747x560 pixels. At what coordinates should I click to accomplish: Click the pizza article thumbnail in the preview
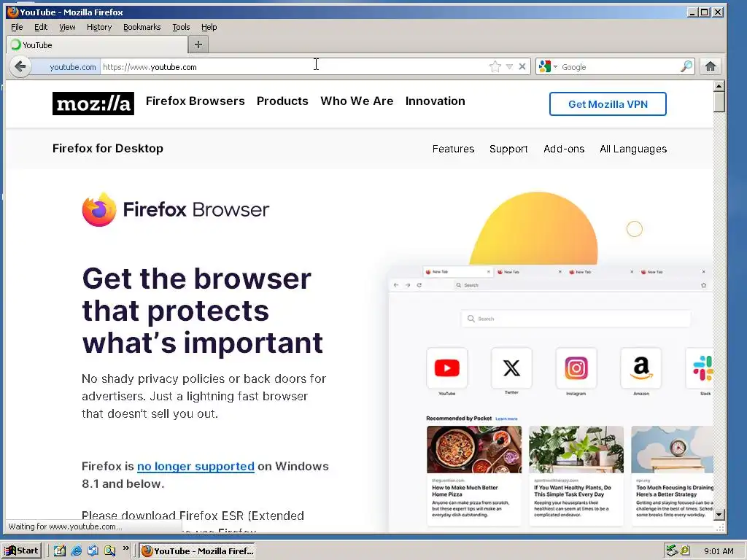(x=474, y=449)
